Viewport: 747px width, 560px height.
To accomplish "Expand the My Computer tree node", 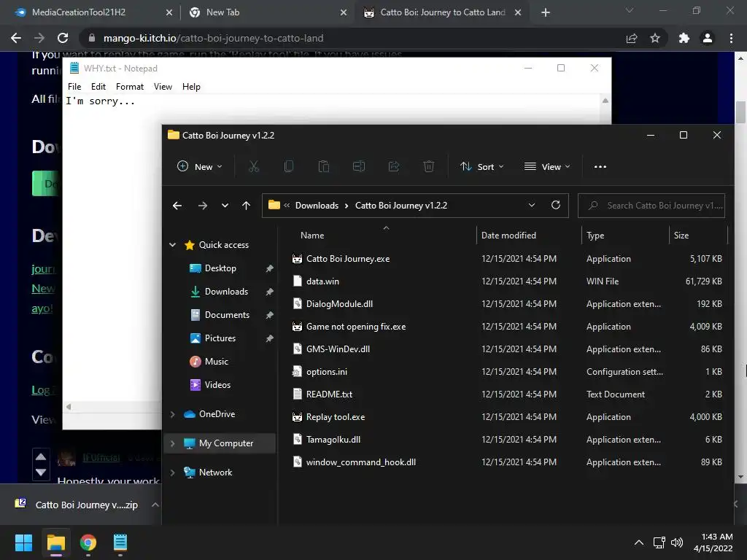I will pos(172,443).
